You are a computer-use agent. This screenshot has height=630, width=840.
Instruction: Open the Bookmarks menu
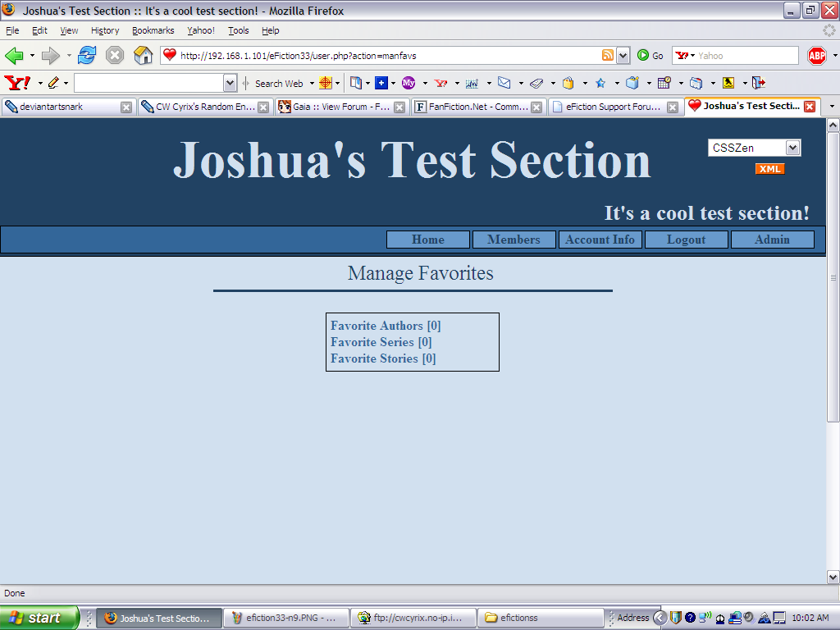click(x=153, y=30)
